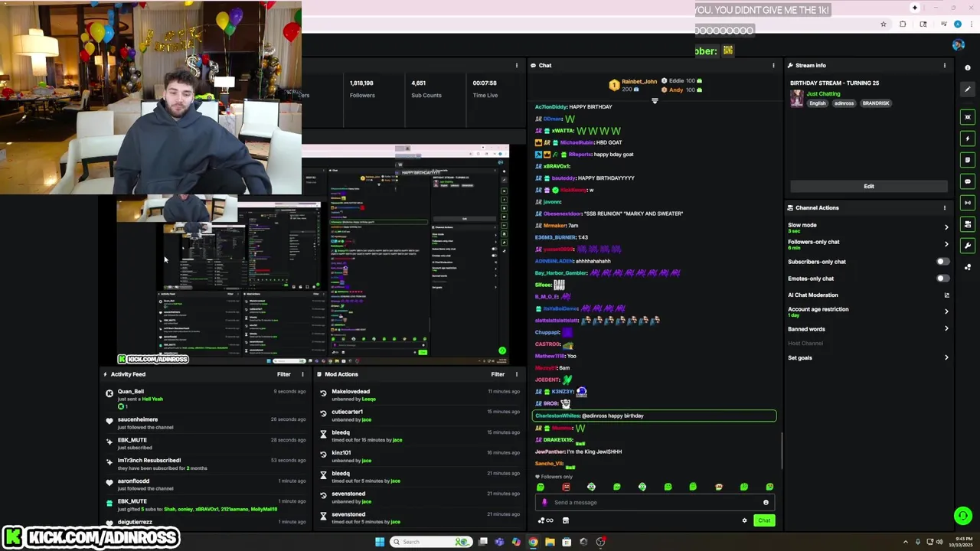The height and width of the screenshot is (551, 980).
Task: Click inside the Send a message field
Action: (x=655, y=503)
